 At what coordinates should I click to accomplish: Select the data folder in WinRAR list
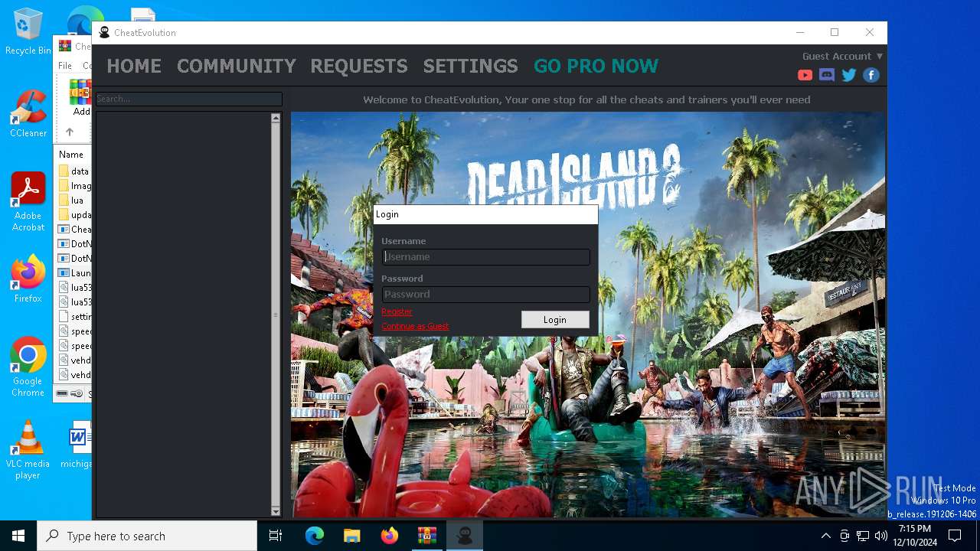point(74,171)
